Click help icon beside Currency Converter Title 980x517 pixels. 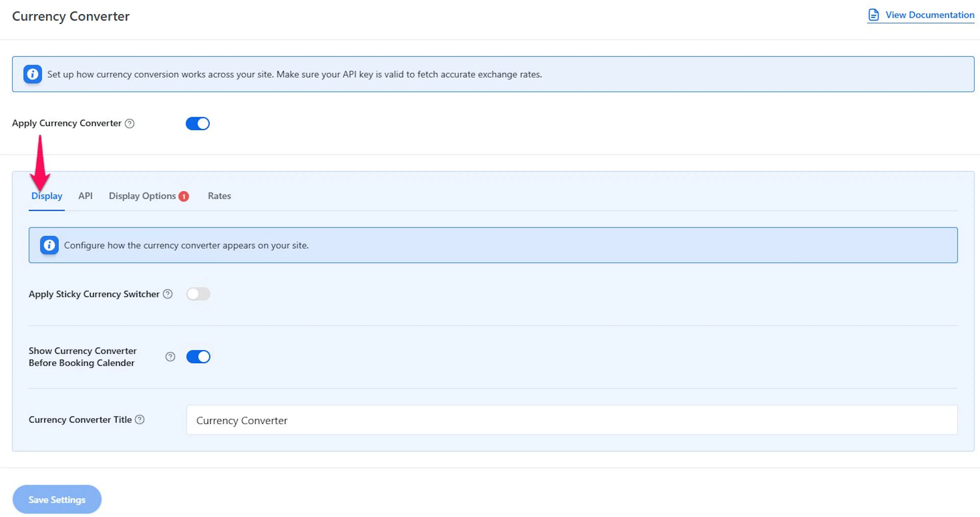coord(140,419)
